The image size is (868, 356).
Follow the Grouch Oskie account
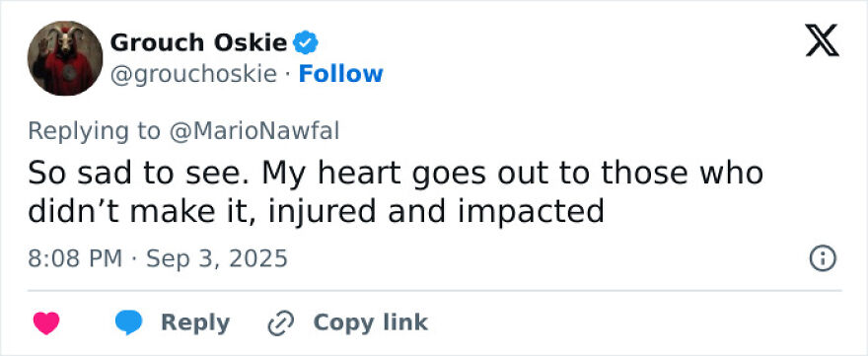[340, 74]
